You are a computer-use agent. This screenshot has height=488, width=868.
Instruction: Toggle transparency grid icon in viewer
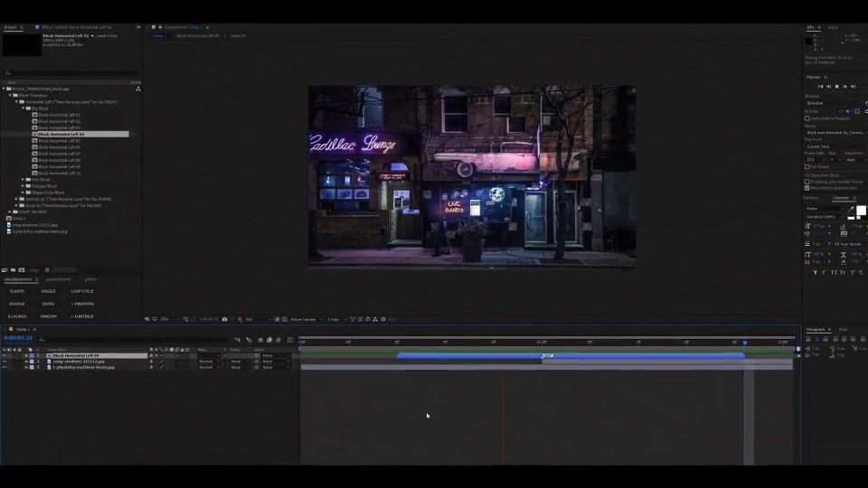pos(285,319)
